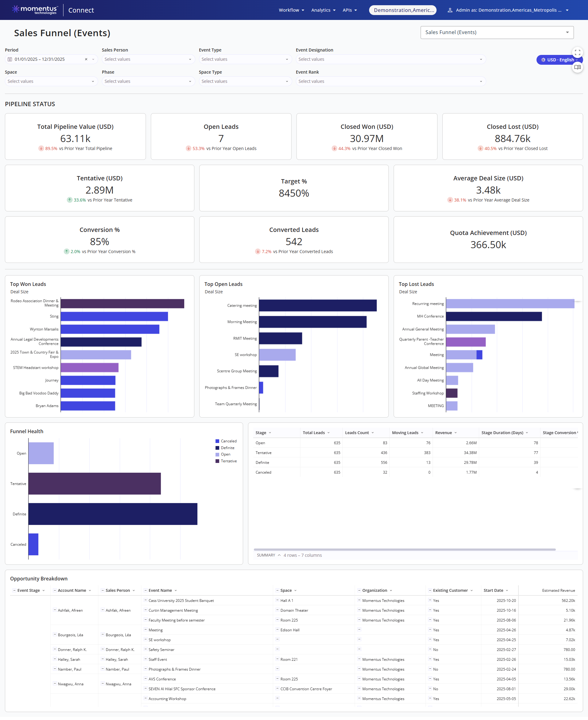This screenshot has width=588, height=720.
Task: Open the book guide icon
Action: tap(577, 67)
